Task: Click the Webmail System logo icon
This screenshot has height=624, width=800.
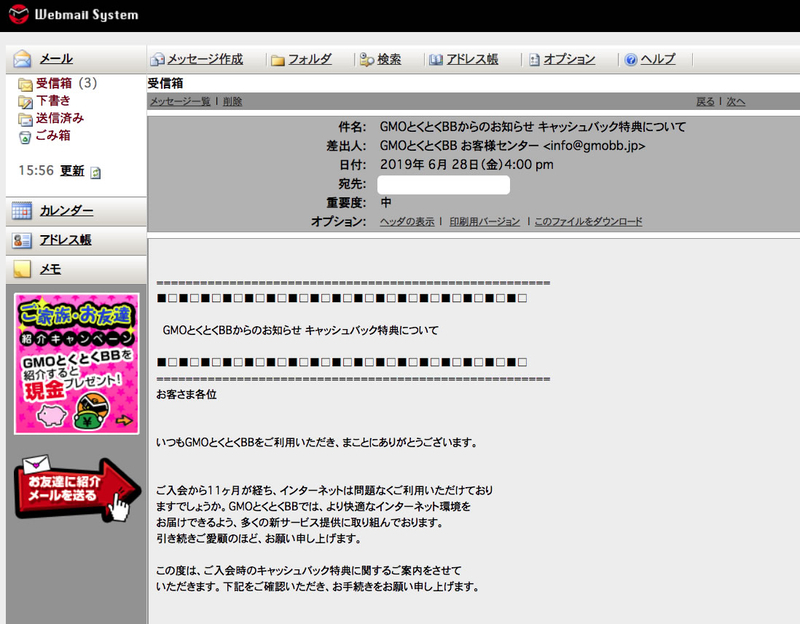Action: pyautogui.click(x=19, y=14)
